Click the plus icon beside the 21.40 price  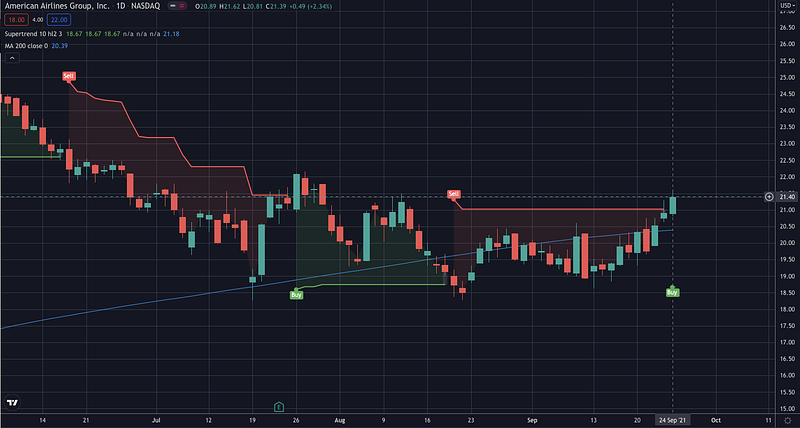(769, 197)
